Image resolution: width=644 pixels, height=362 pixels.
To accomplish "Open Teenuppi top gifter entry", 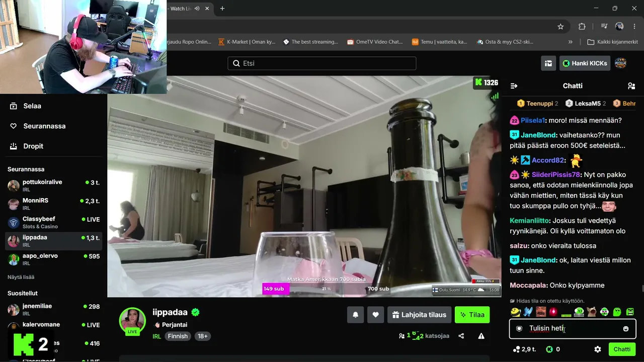I will click(538, 104).
